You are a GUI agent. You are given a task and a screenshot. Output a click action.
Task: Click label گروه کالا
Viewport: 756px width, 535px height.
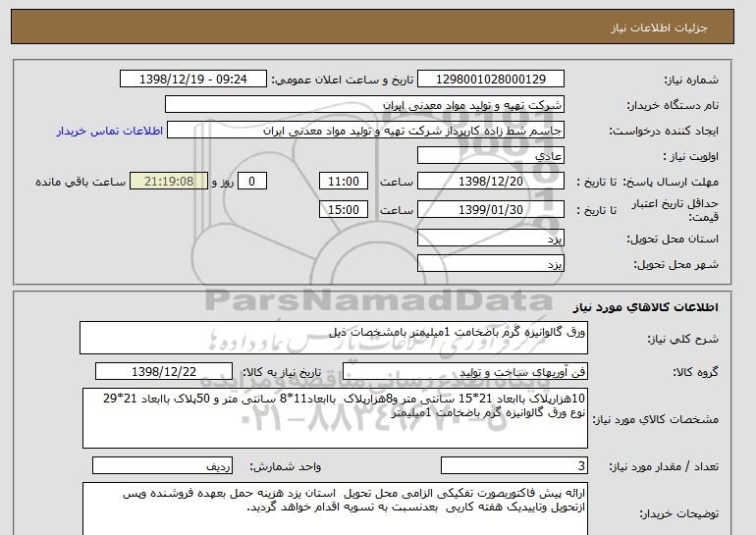click(696, 372)
